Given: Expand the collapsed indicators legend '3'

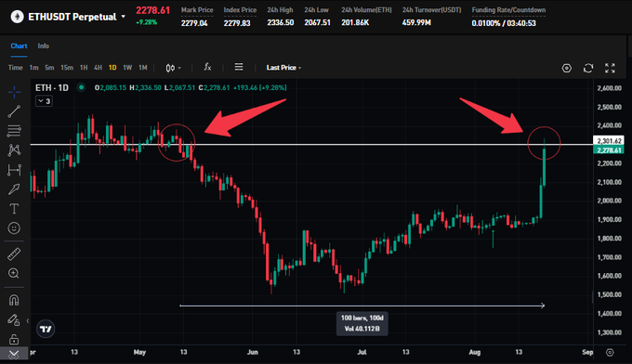Looking at the screenshot, I should [44, 101].
